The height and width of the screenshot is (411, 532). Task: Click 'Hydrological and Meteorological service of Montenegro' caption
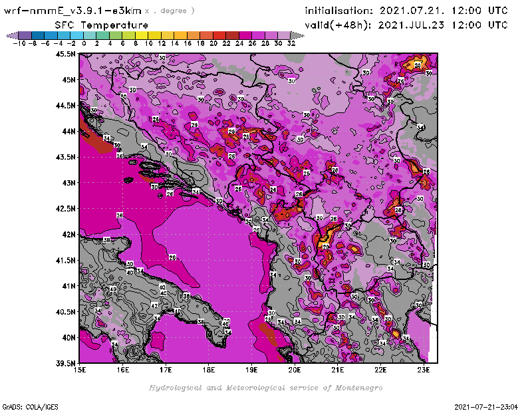click(265, 388)
